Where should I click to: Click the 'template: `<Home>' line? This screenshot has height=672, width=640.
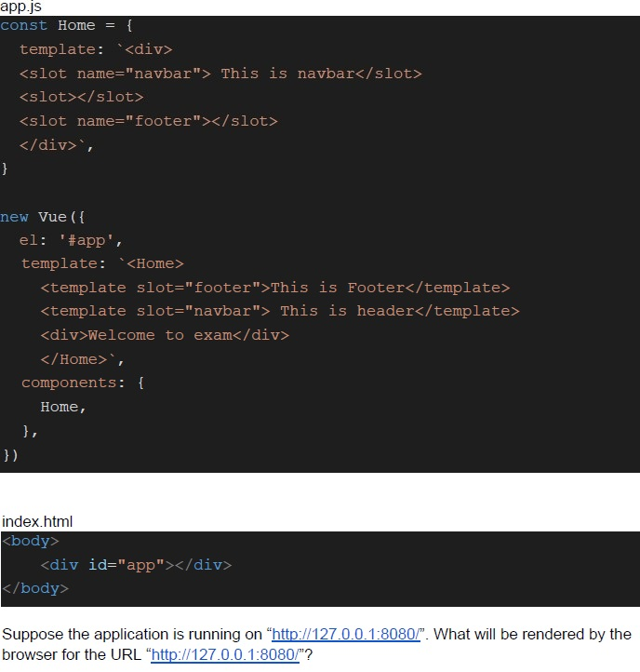[102, 263]
